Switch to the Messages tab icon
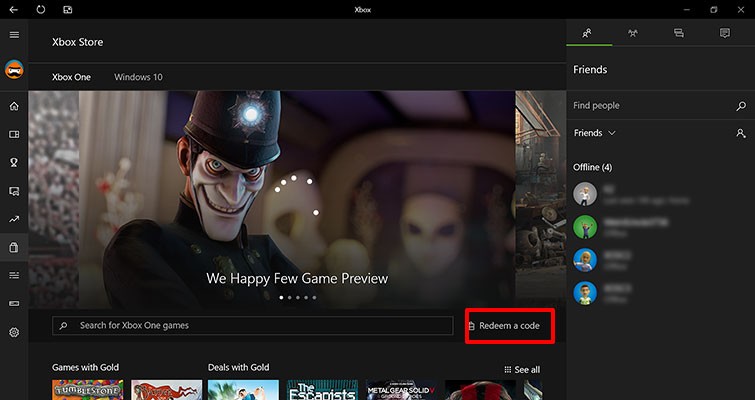Image resolution: width=755 pixels, height=400 pixels. pyautogui.click(x=679, y=33)
